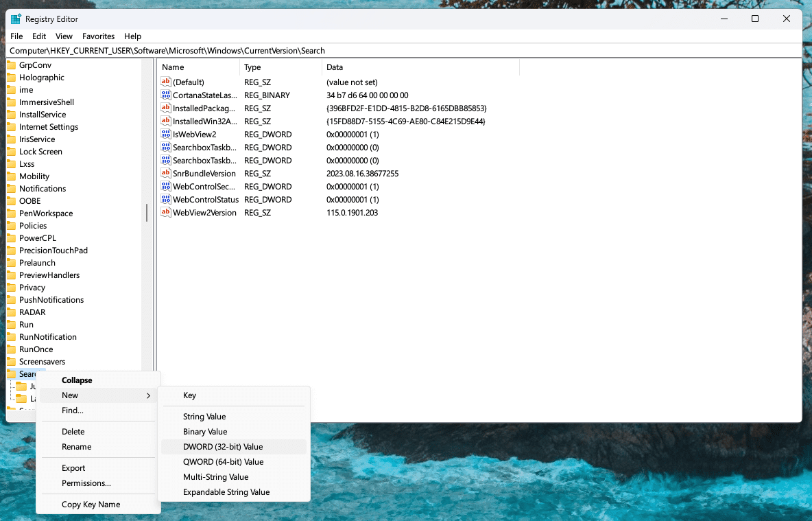Click the WebControlStatus DWORD icon
812x521 pixels.
[x=166, y=199]
